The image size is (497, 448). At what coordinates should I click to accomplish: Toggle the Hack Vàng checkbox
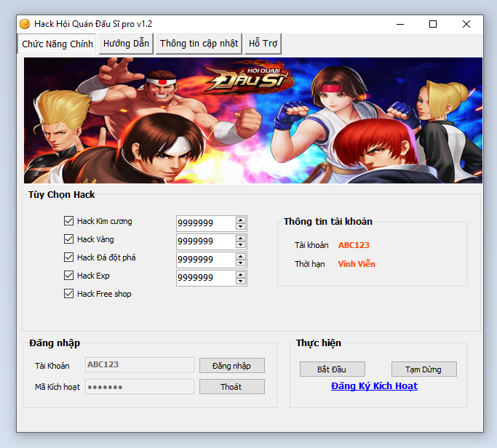[69, 239]
